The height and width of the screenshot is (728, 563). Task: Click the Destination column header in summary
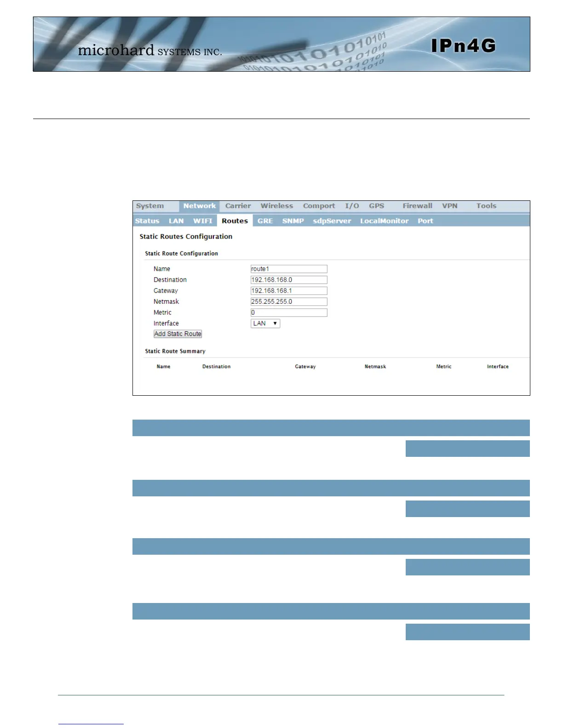click(x=216, y=367)
